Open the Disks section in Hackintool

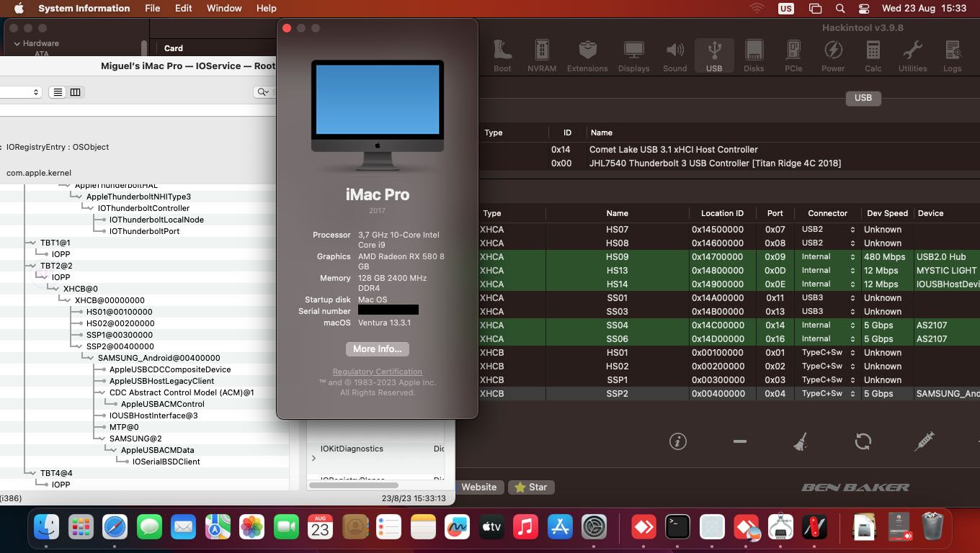(x=754, y=56)
